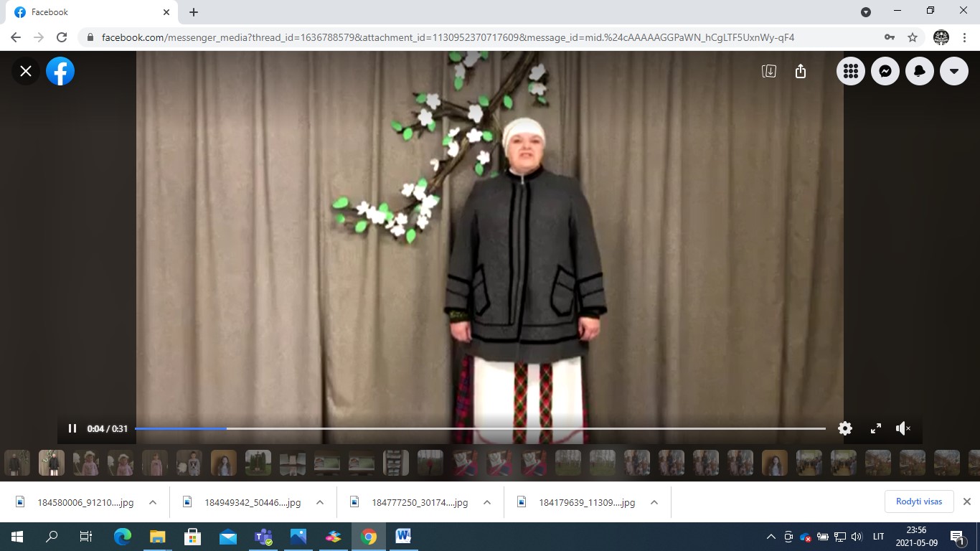980x551 pixels.
Task: Go forward in browser history
Action: (39, 37)
